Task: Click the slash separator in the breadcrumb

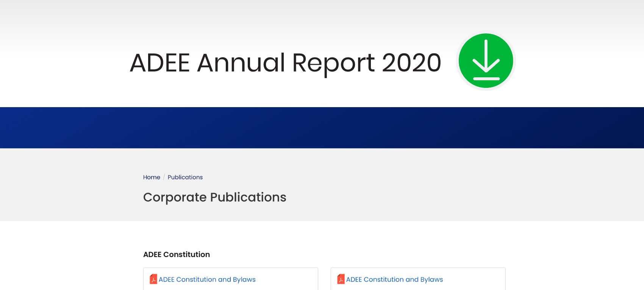Action: point(164,177)
